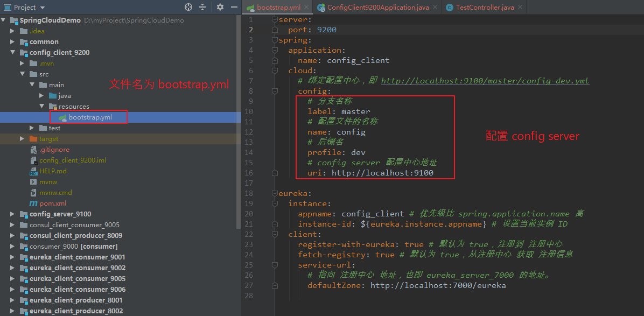The height and width of the screenshot is (316, 644).
Task: Click the Locate/Scroll from Source target icon
Action: click(188, 7)
